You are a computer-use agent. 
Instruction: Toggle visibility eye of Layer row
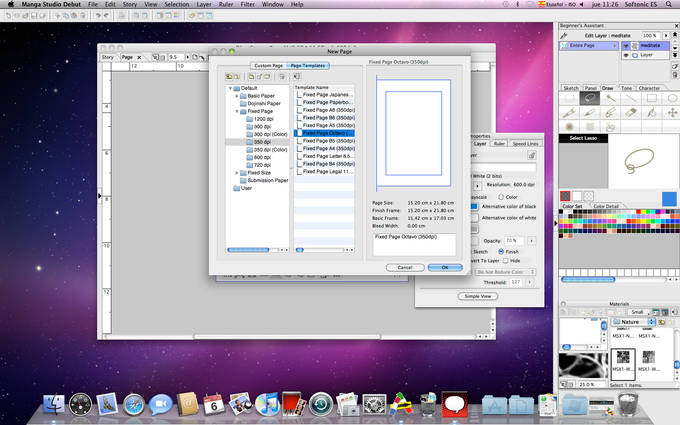pos(626,55)
